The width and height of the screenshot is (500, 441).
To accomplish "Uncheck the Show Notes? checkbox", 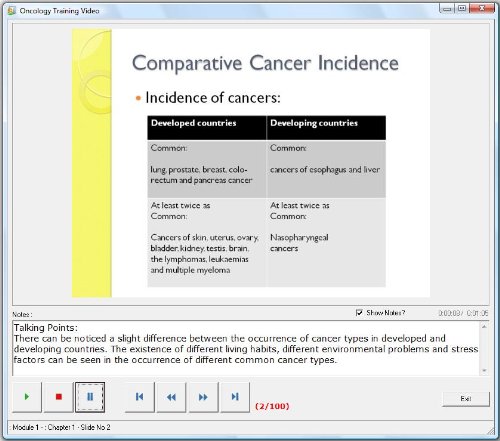I will 359,313.
